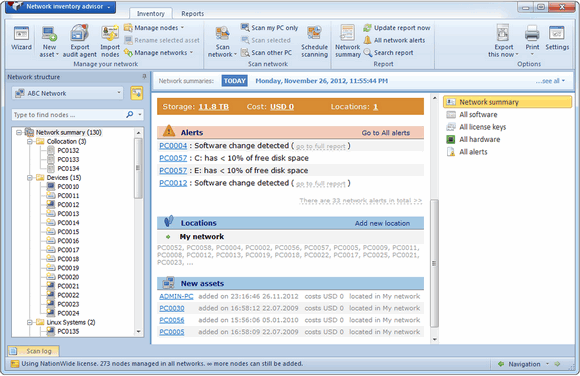Select All license keys in right panel
Screen dimensions: 580x376
pos(482,127)
